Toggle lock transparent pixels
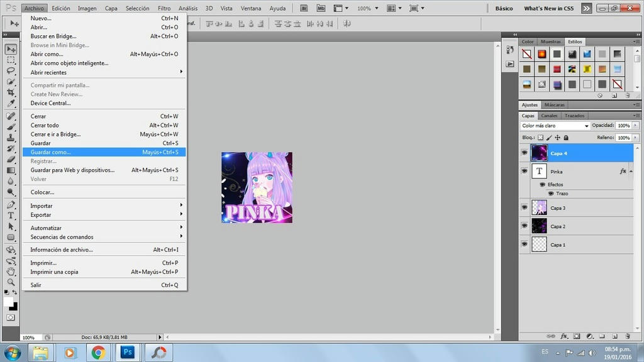 pyautogui.click(x=540, y=138)
